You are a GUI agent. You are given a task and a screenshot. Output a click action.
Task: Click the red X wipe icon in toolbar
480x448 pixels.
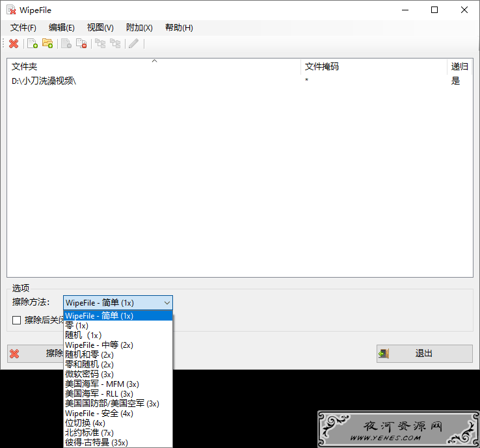14,44
